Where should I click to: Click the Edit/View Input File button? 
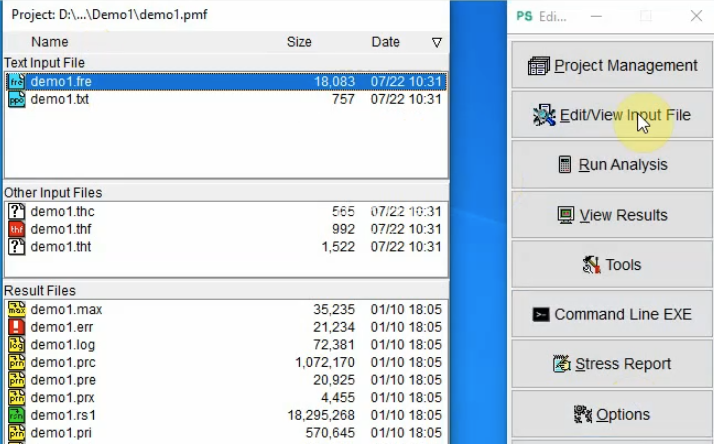(x=611, y=115)
